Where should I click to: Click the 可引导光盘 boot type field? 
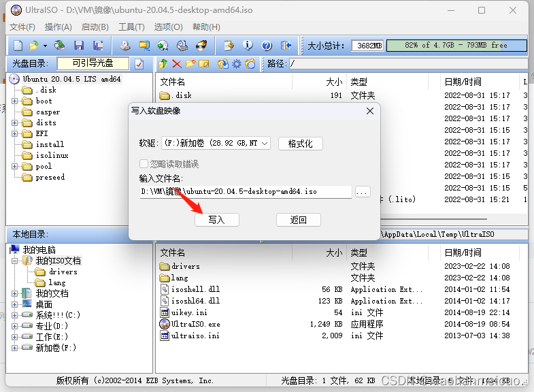93,63
